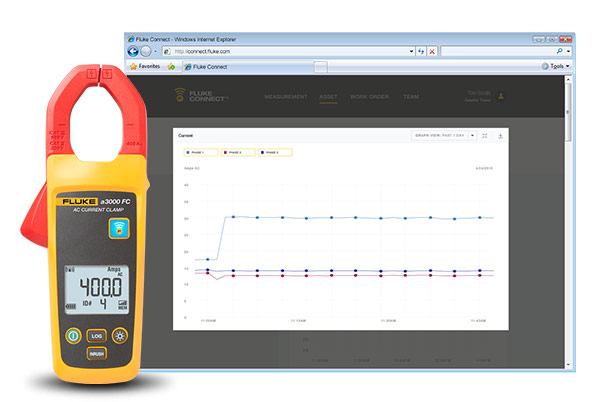This screenshot has height=402, width=600.
Task: Open the search provider dropdown arrow
Action: 569,51
